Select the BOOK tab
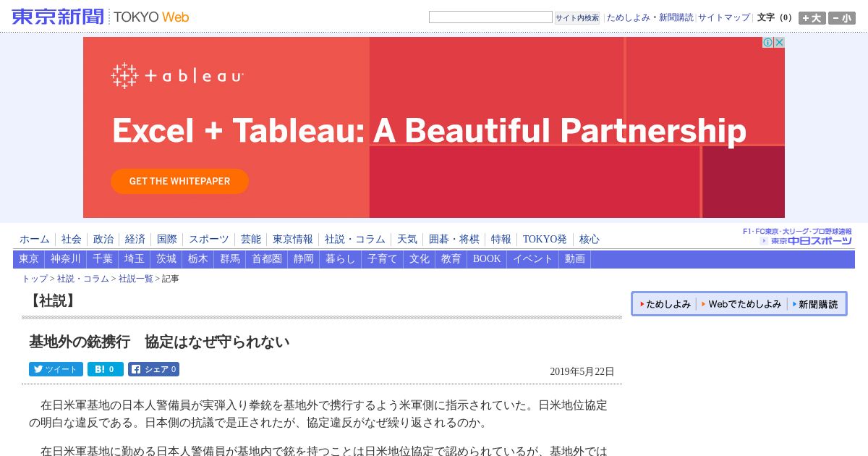 [x=487, y=259]
